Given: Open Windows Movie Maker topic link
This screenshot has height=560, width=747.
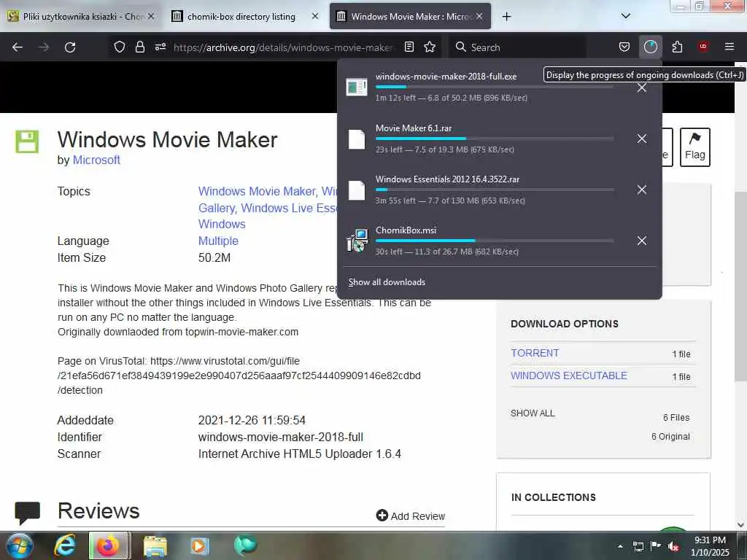Looking at the screenshot, I should point(257,192).
